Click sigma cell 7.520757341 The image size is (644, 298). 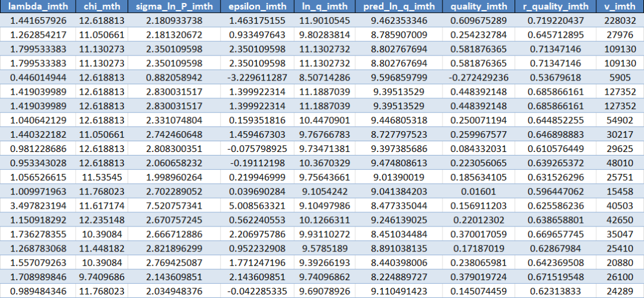point(174,205)
